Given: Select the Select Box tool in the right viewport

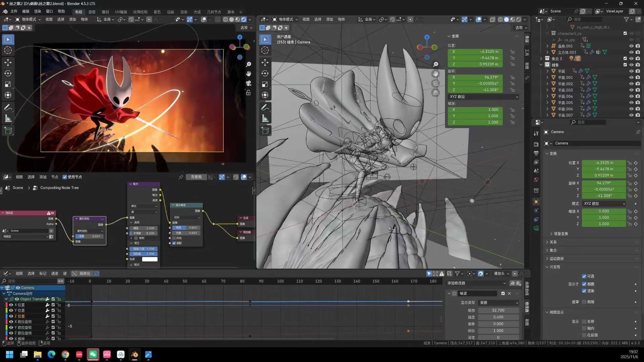Looking at the screenshot, I should [265, 39].
